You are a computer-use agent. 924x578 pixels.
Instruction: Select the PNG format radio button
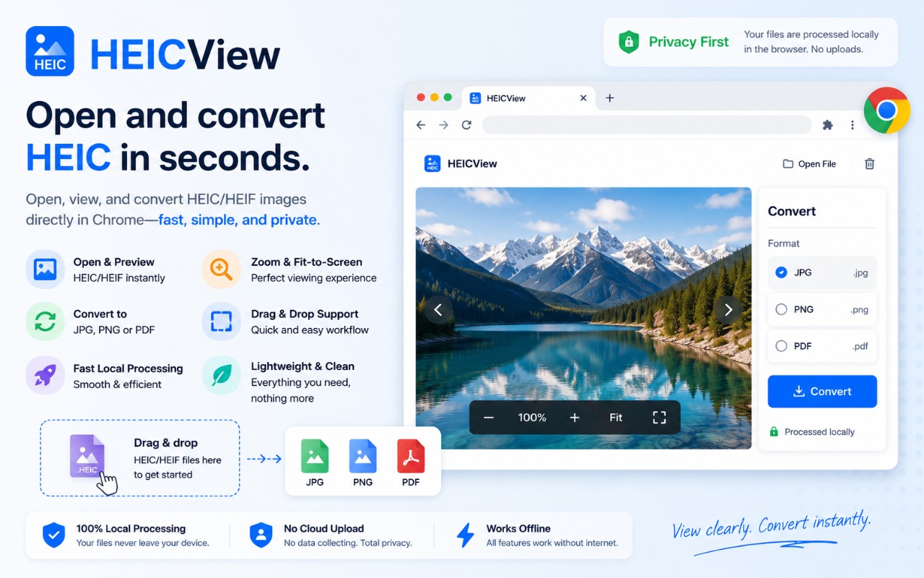pyautogui.click(x=781, y=309)
